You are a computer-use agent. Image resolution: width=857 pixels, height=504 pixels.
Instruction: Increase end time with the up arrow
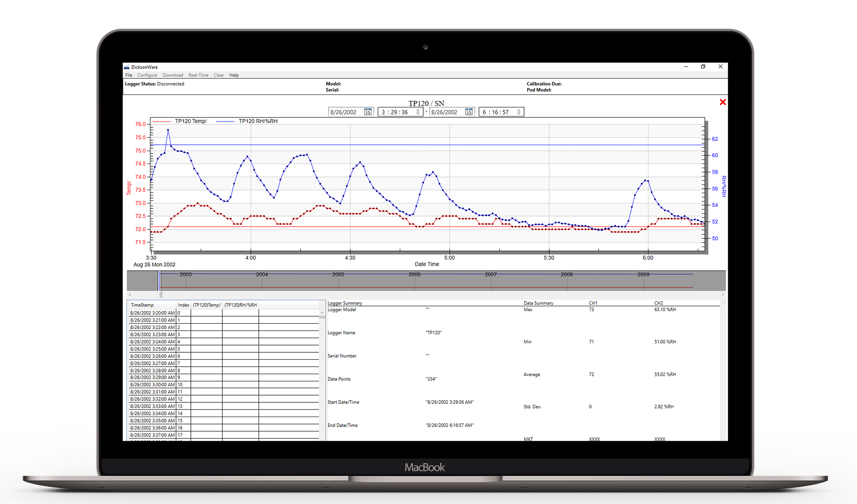pos(519,110)
